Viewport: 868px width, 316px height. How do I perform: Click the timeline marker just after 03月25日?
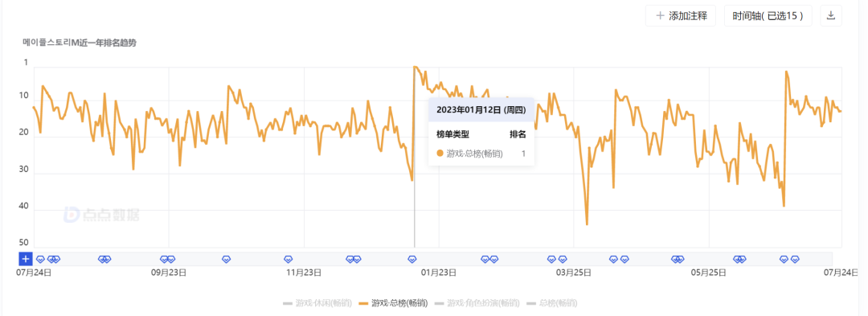613,259
